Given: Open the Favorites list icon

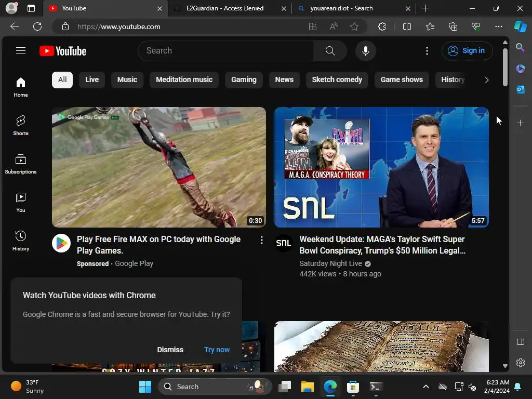Looking at the screenshot, I should (x=430, y=26).
